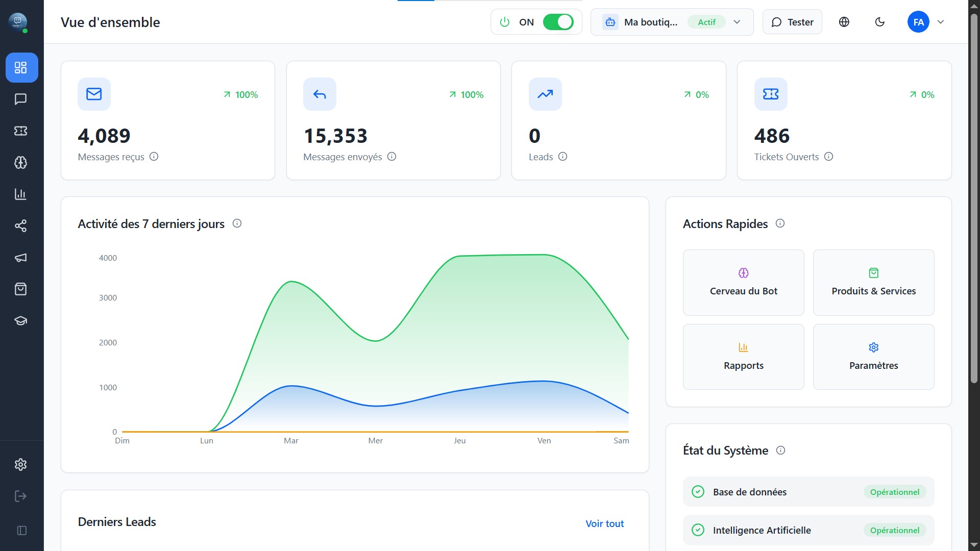Screen dimensions: 980x551
Task: Click the logout sidebar item
Action: click(x=21, y=496)
